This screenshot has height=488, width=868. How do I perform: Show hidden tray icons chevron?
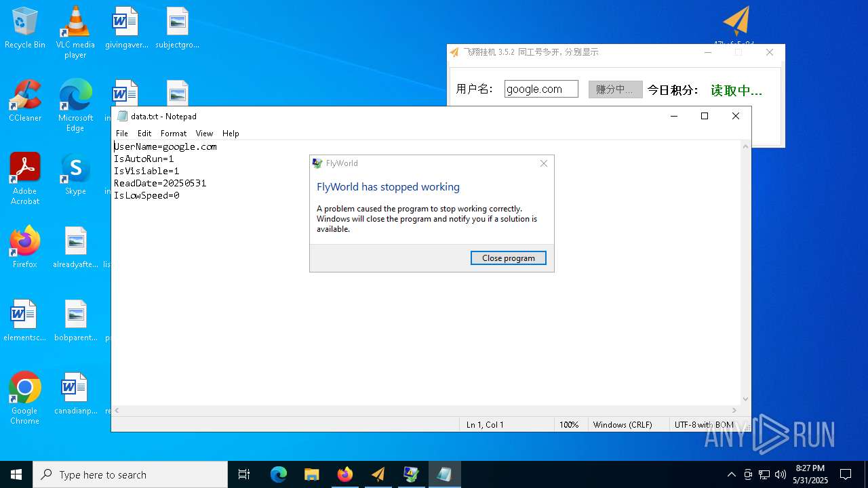(x=731, y=474)
